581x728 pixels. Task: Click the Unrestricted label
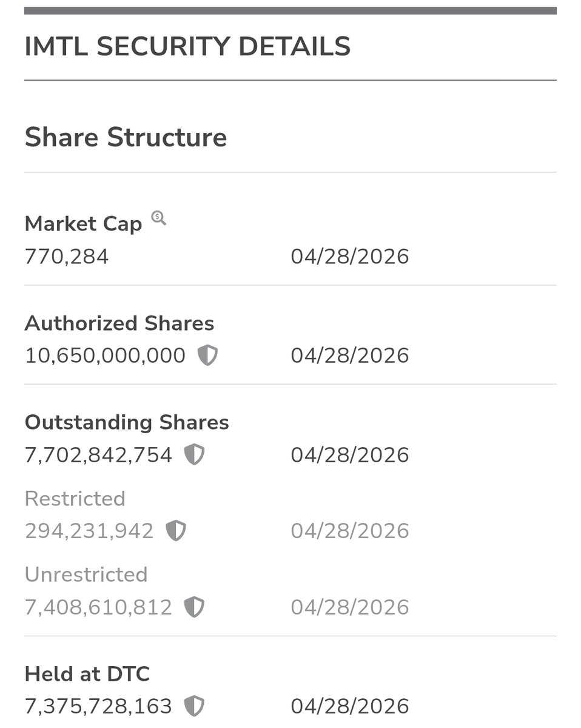tap(86, 575)
